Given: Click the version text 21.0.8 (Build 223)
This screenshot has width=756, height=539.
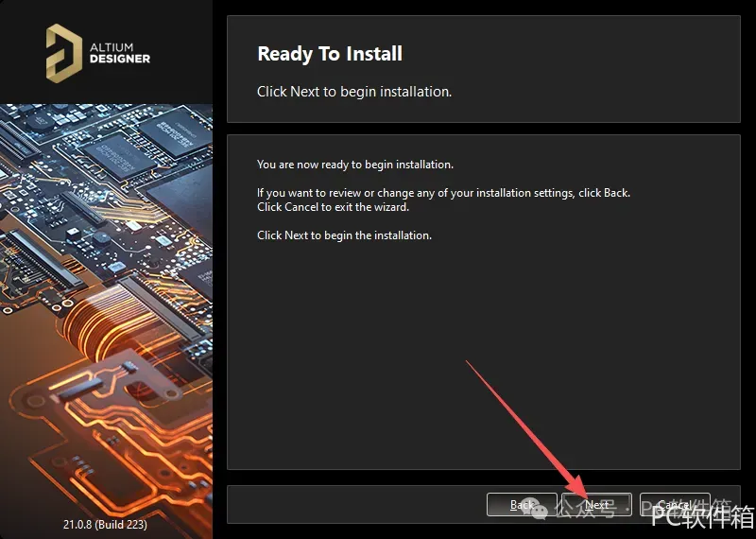Looking at the screenshot, I should coord(105,524).
